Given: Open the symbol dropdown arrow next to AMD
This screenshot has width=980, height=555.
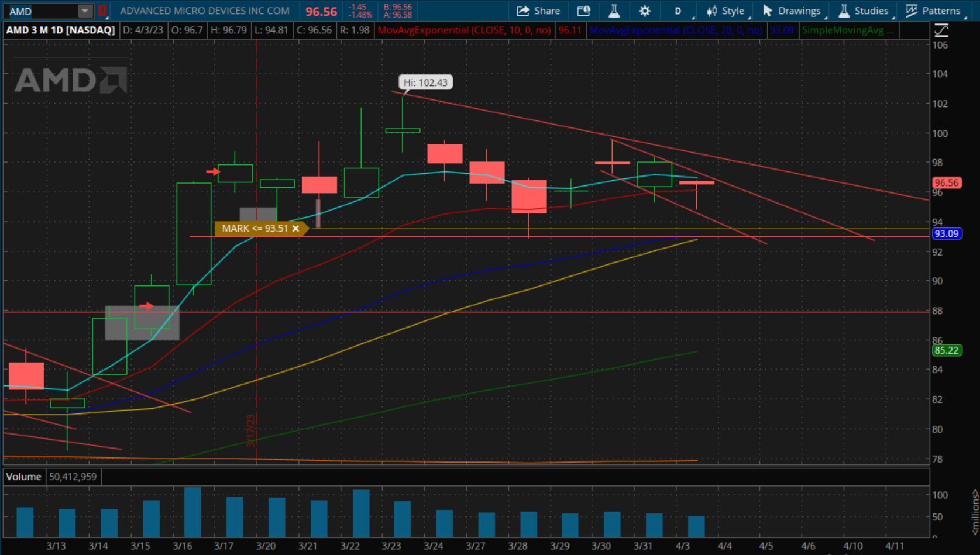Looking at the screenshot, I should click(x=85, y=11).
